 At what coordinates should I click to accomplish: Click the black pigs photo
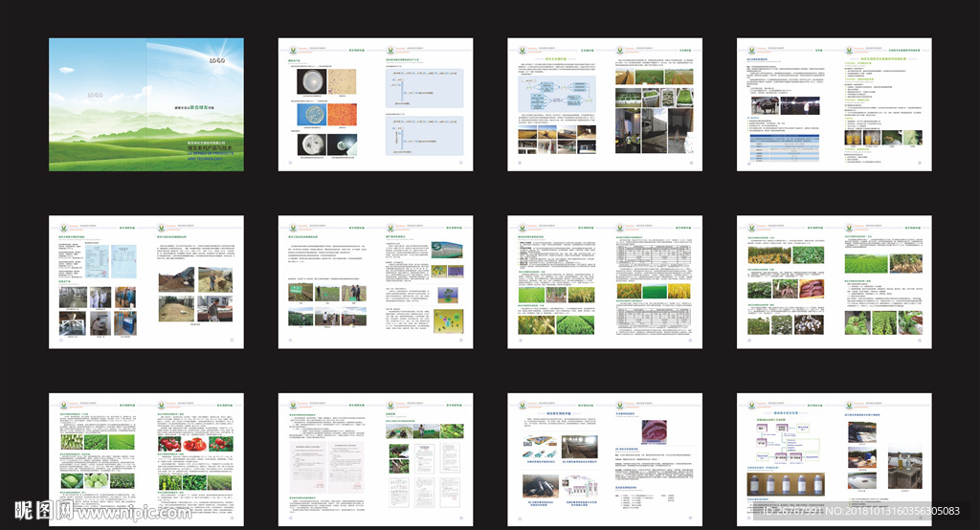click(x=542, y=486)
